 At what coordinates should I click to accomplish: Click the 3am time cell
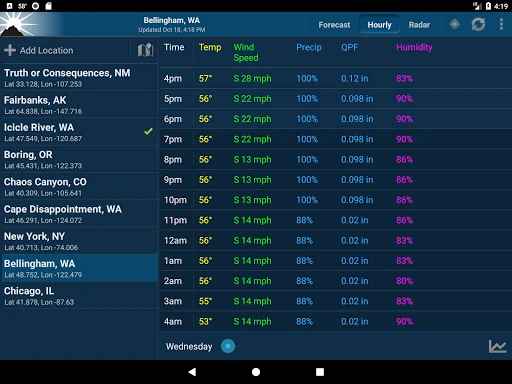(173, 301)
